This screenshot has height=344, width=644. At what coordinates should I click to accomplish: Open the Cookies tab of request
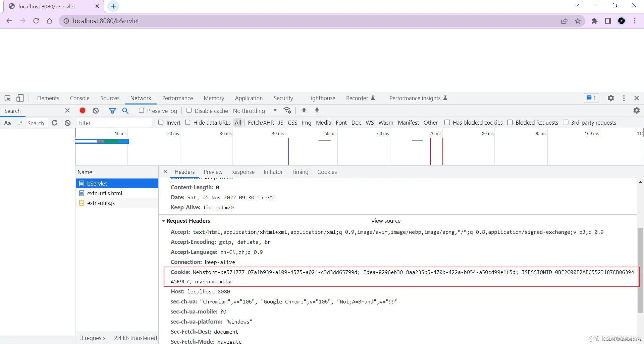[327, 172]
